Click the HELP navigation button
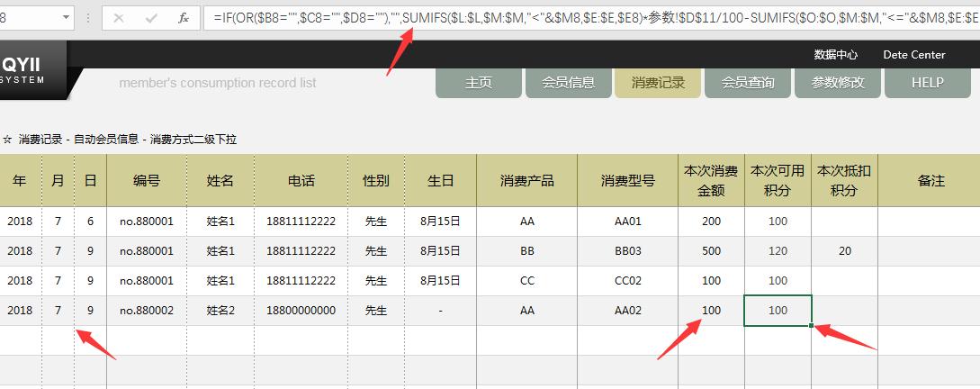Viewport: 980px width, 389px height. click(x=928, y=83)
